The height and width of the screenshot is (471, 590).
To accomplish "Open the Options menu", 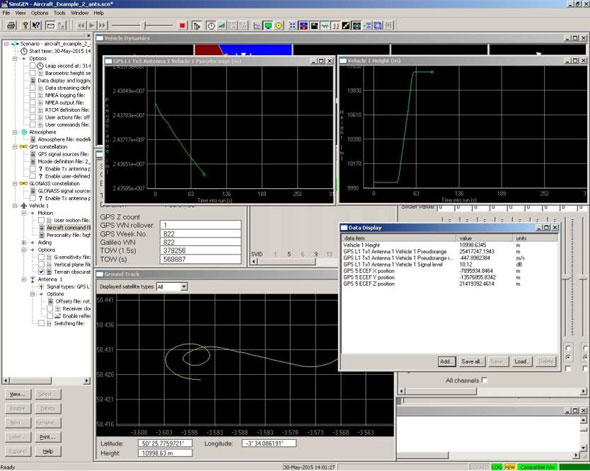I will (x=40, y=13).
